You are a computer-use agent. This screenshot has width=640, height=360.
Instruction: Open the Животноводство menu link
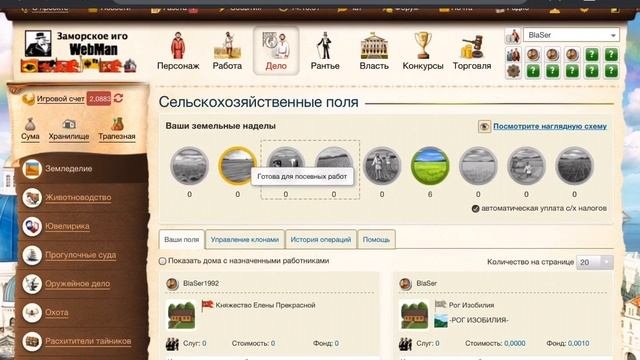(78, 198)
